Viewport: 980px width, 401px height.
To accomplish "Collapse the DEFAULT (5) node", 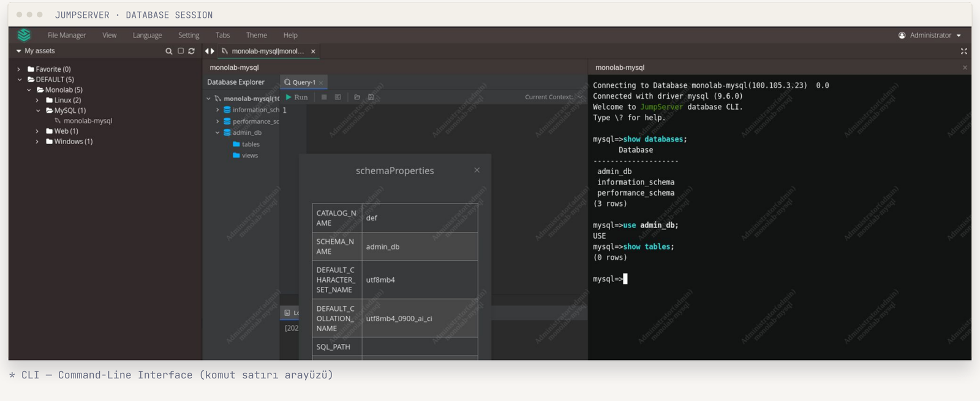I will [x=19, y=80].
